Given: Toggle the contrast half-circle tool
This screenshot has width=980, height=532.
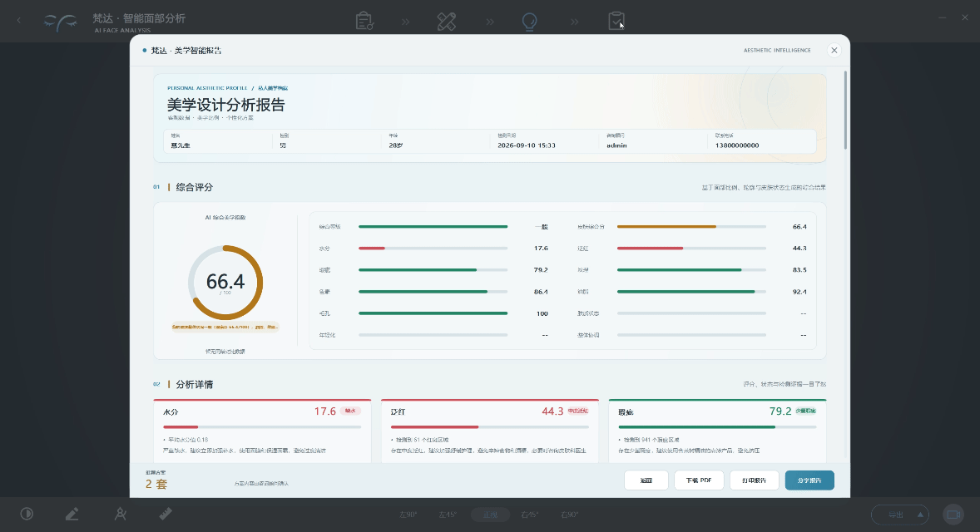Looking at the screenshot, I should coord(27,514).
